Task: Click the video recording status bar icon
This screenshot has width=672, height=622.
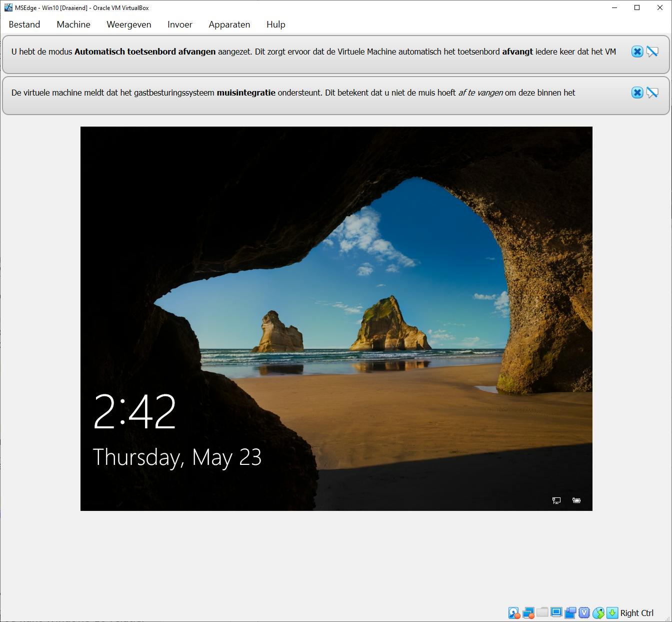Action: click(x=570, y=612)
